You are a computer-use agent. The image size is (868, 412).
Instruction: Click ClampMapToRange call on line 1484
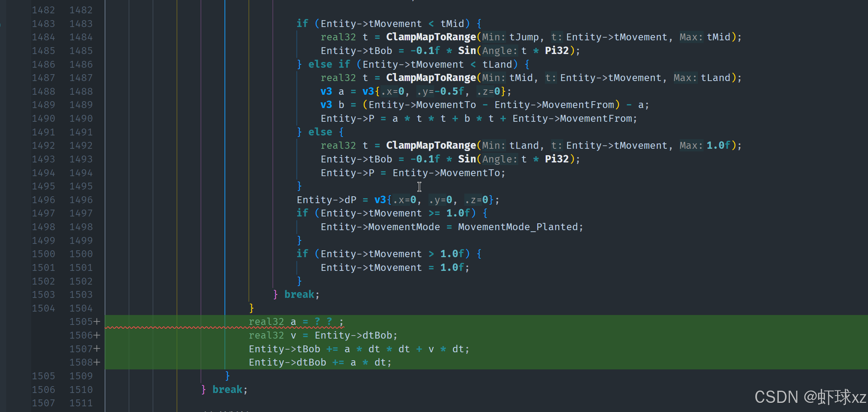[431, 37]
